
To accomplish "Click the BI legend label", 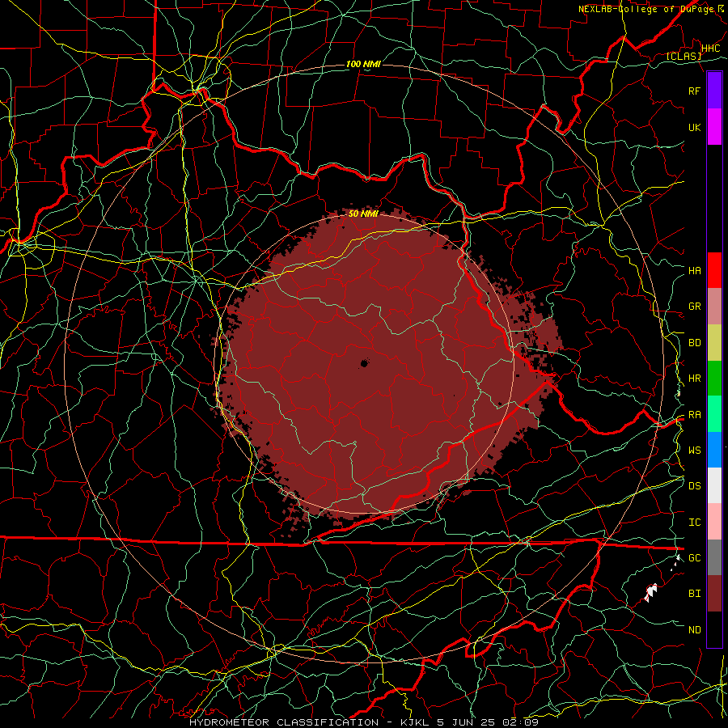I will (695, 594).
